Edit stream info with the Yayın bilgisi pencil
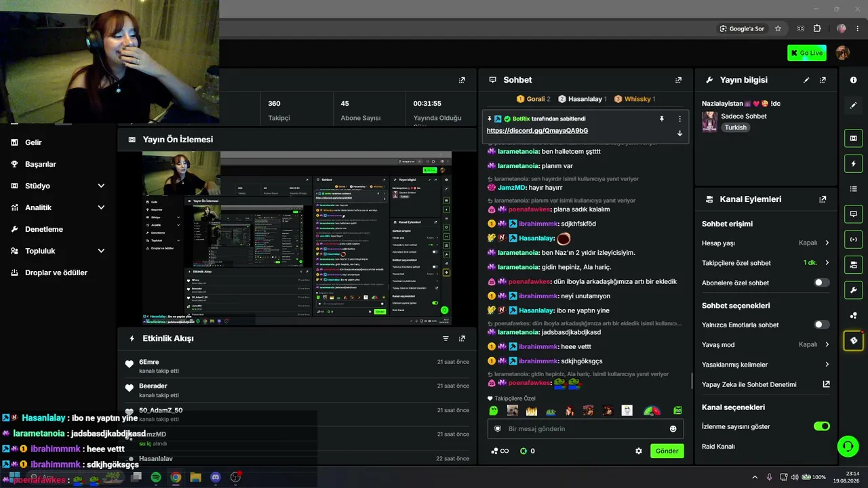Viewport: 868px width, 488px height. click(806, 80)
